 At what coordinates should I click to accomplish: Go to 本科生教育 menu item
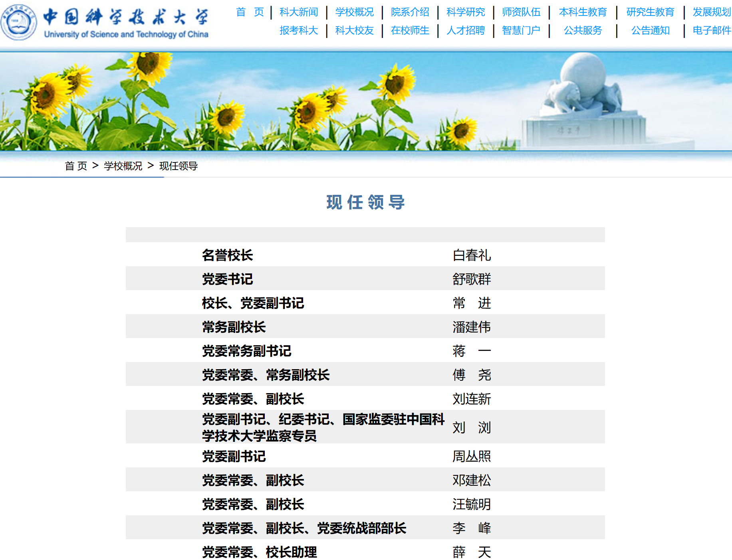[x=583, y=12]
